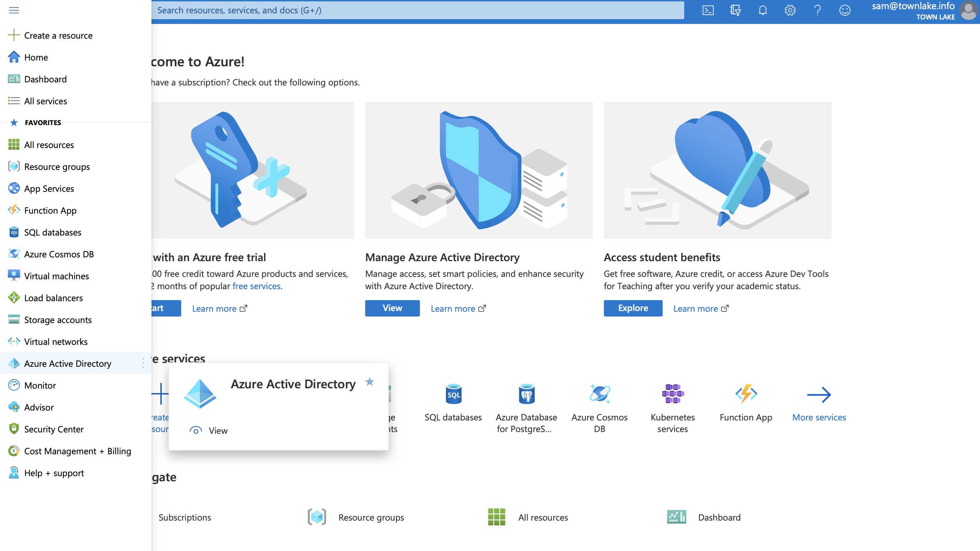View notifications via the bell icon
980x551 pixels.
point(763,10)
